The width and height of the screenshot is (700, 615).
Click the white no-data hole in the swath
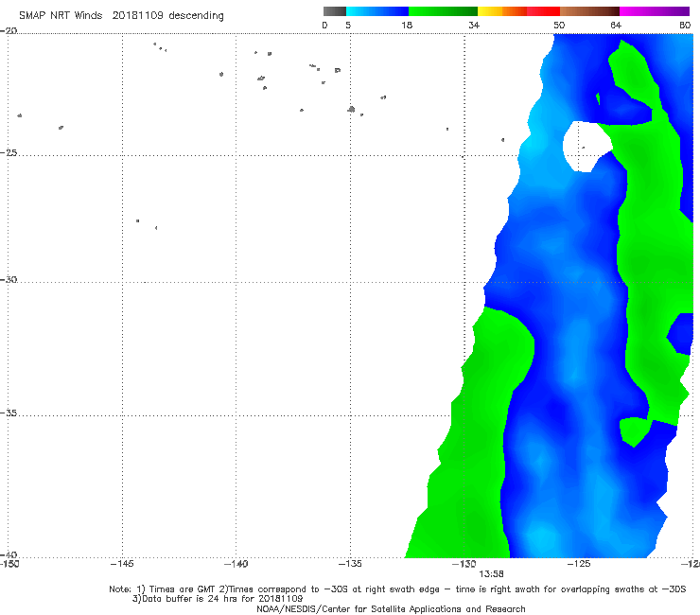click(x=586, y=147)
